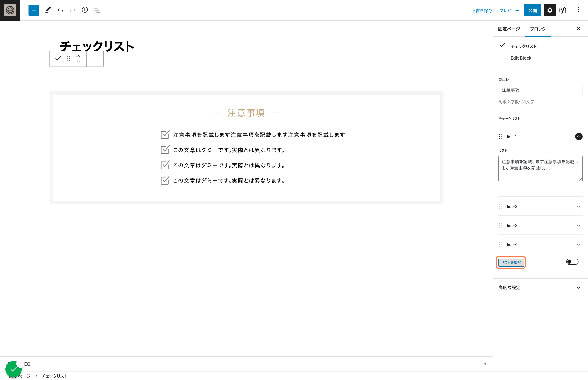Image resolution: width=588 pixels, height=380 pixels.
Task: Move the block down with the arrow
Action: pyautogui.click(x=78, y=61)
